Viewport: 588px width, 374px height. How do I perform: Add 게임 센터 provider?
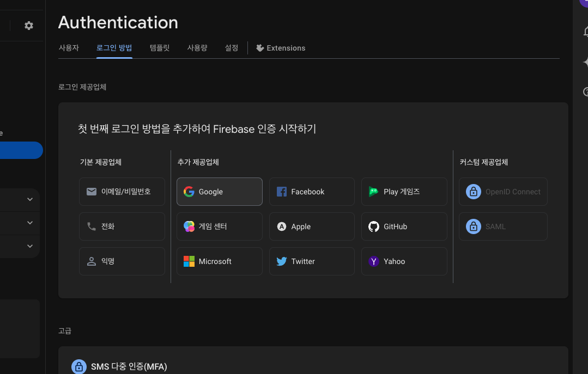pyautogui.click(x=220, y=226)
